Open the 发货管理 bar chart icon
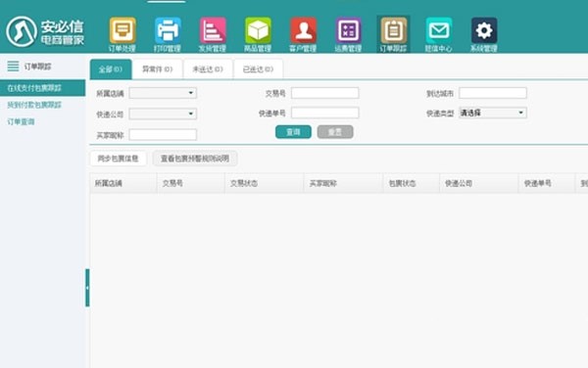 [213, 34]
